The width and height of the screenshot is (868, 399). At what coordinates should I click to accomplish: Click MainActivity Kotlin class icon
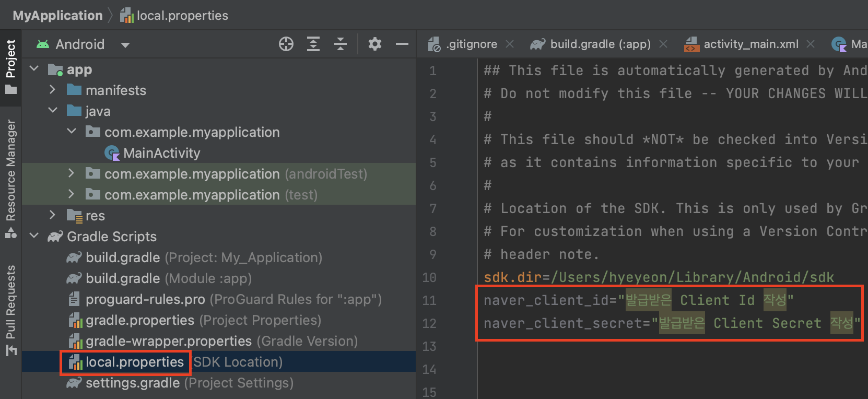click(x=112, y=153)
